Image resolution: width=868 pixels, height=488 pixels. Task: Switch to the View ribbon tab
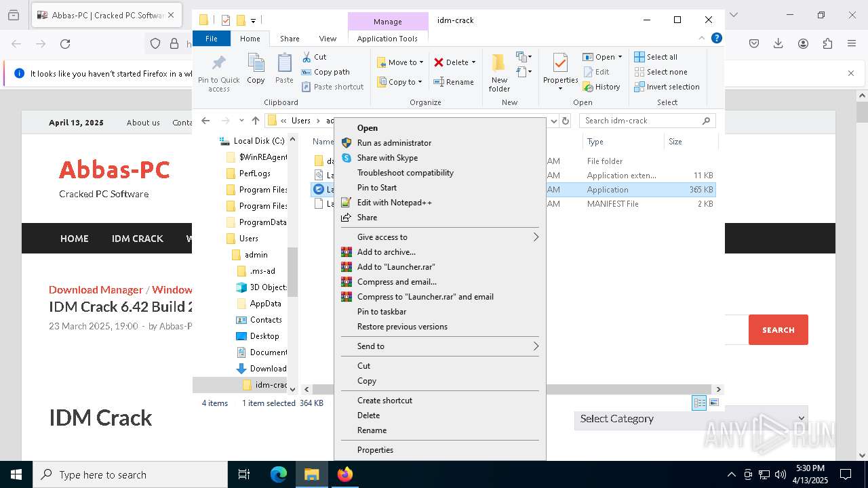(328, 39)
